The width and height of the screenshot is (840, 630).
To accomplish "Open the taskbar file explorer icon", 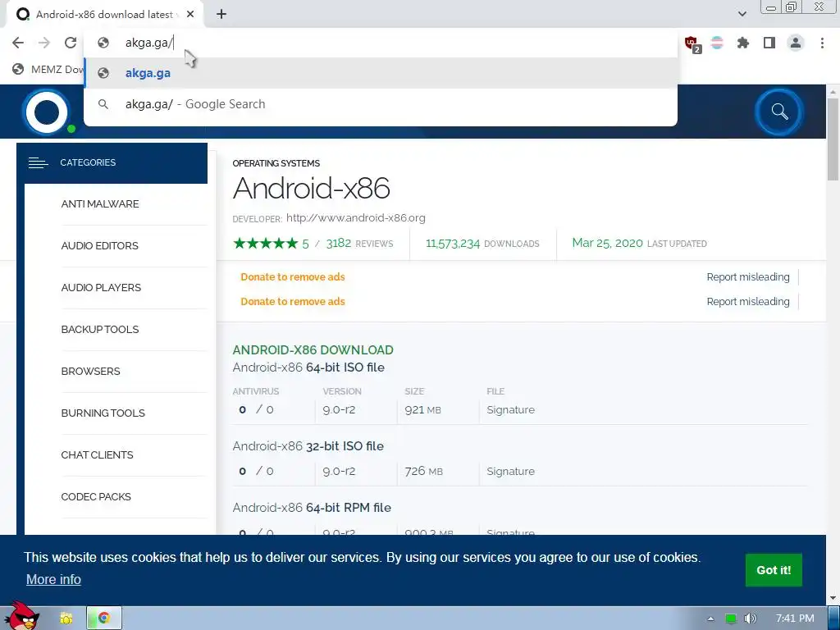I will point(66,619).
